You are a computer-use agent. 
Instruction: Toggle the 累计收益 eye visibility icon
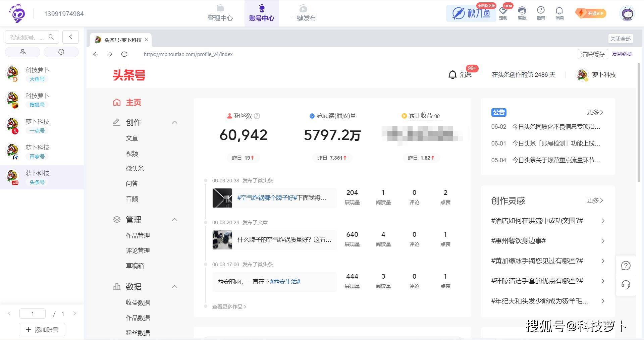click(x=437, y=116)
